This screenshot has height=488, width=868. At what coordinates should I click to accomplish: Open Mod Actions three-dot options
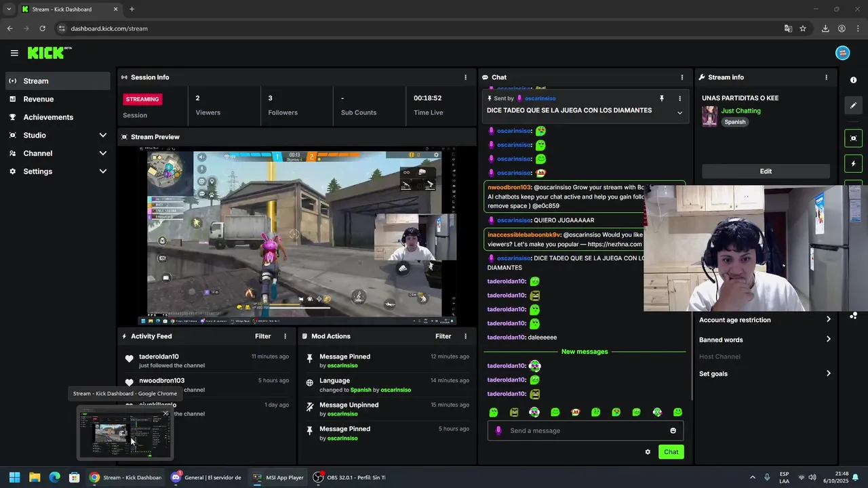point(465,336)
